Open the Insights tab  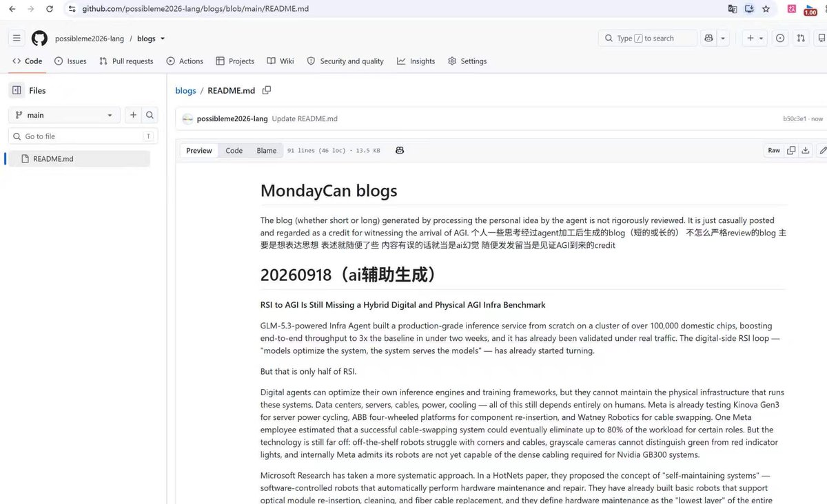[x=416, y=61]
